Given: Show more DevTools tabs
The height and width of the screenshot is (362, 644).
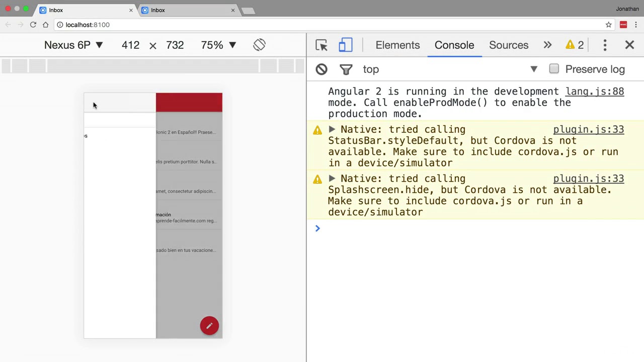Looking at the screenshot, I should tap(547, 45).
